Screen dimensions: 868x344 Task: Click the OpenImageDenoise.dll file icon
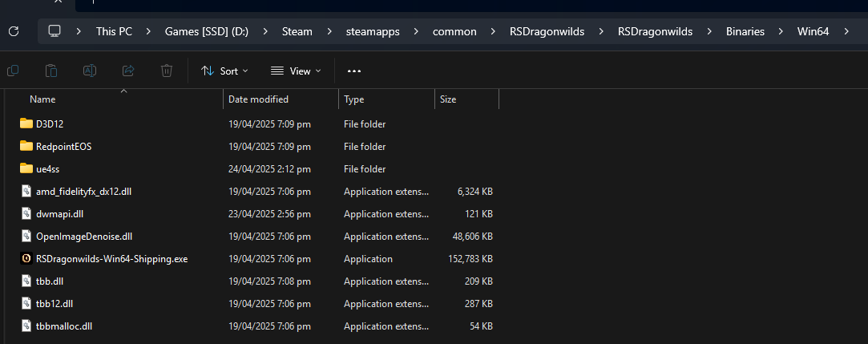coord(26,236)
